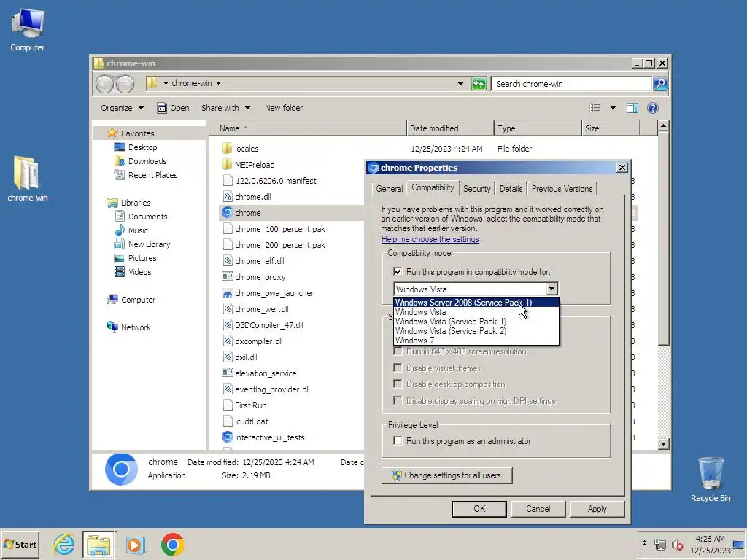
Task: Open the Recycle Bin desktop icon
Action: (x=711, y=480)
